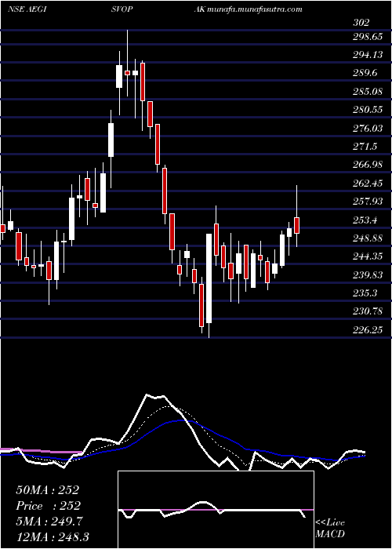Click the 289.6 price axis label
Image resolution: width=392 pixels, height=549 pixels.
click(365, 73)
